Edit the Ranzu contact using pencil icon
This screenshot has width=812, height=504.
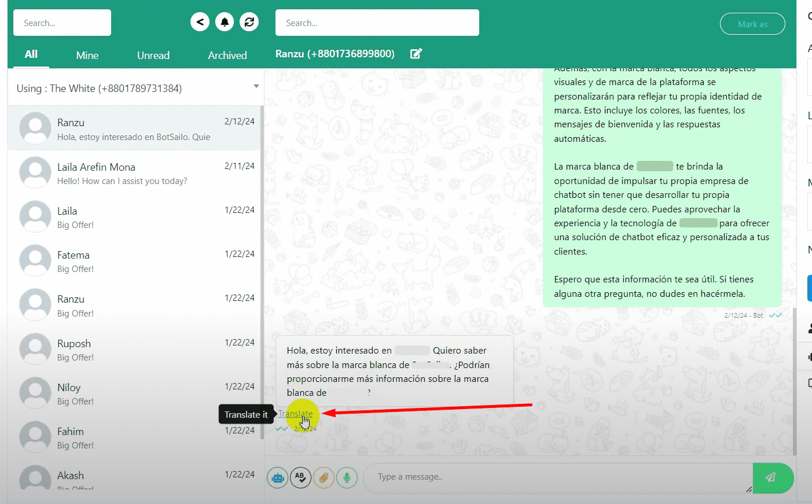point(416,54)
